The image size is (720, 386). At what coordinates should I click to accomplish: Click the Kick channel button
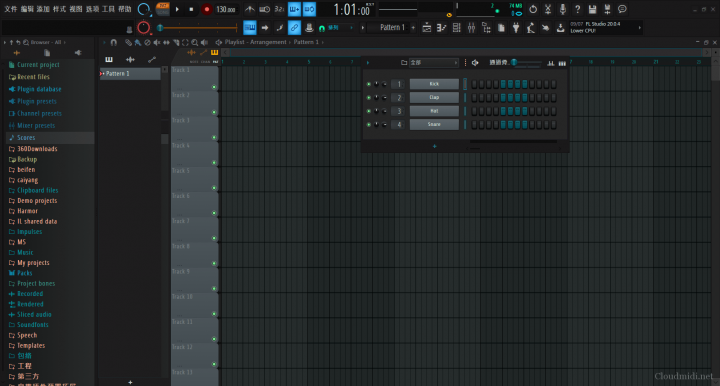click(x=434, y=84)
